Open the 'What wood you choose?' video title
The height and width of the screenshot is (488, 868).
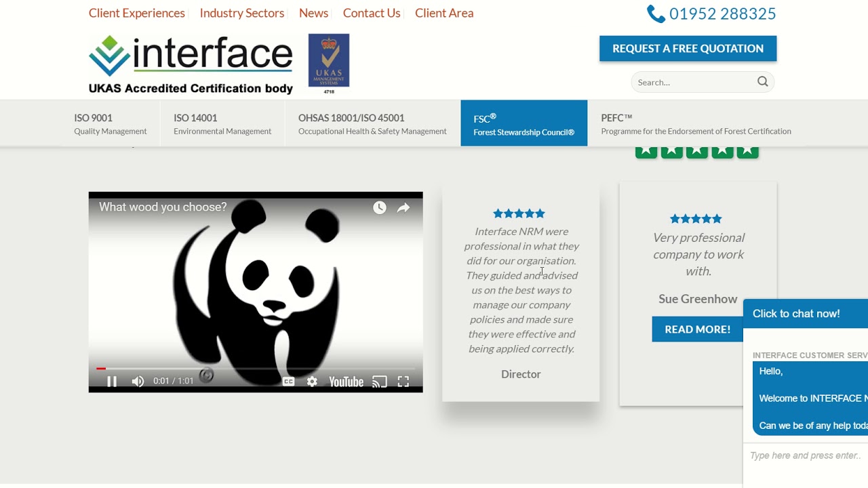pos(163,207)
